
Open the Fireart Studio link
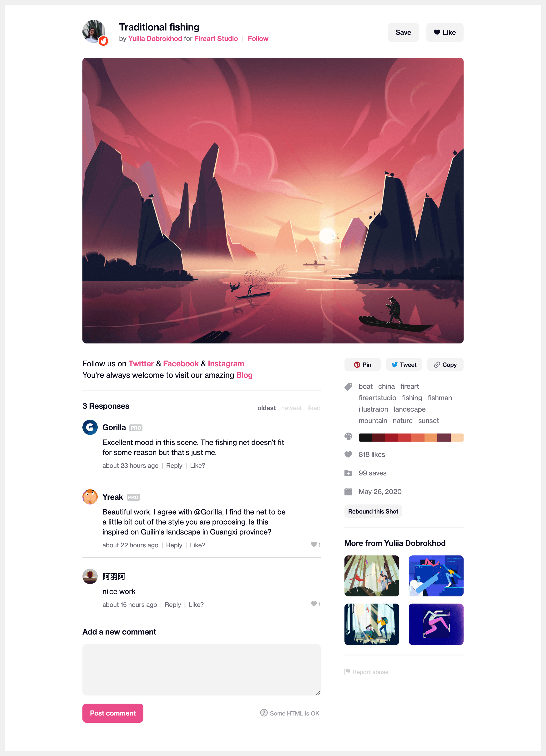click(x=216, y=39)
